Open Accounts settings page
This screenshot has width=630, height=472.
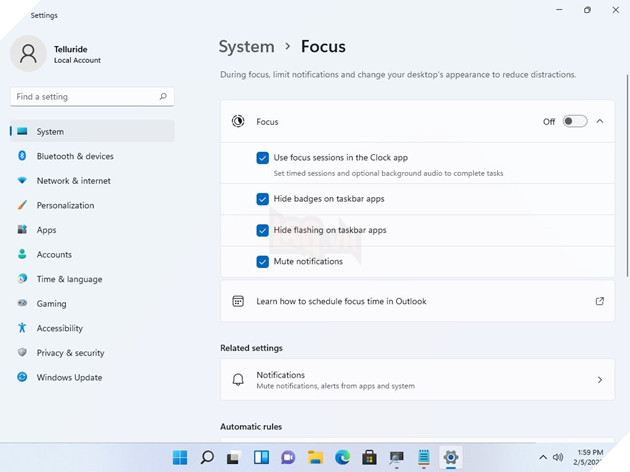click(92, 254)
